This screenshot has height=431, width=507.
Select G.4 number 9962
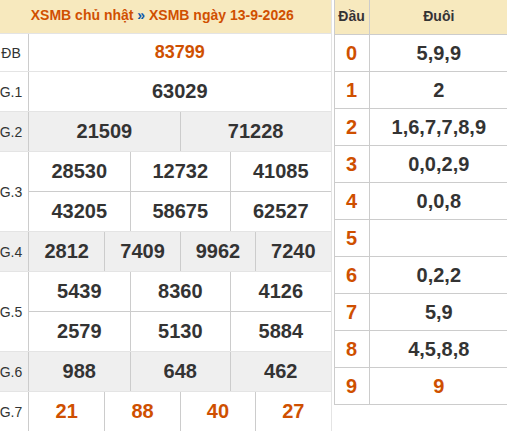pos(218,251)
